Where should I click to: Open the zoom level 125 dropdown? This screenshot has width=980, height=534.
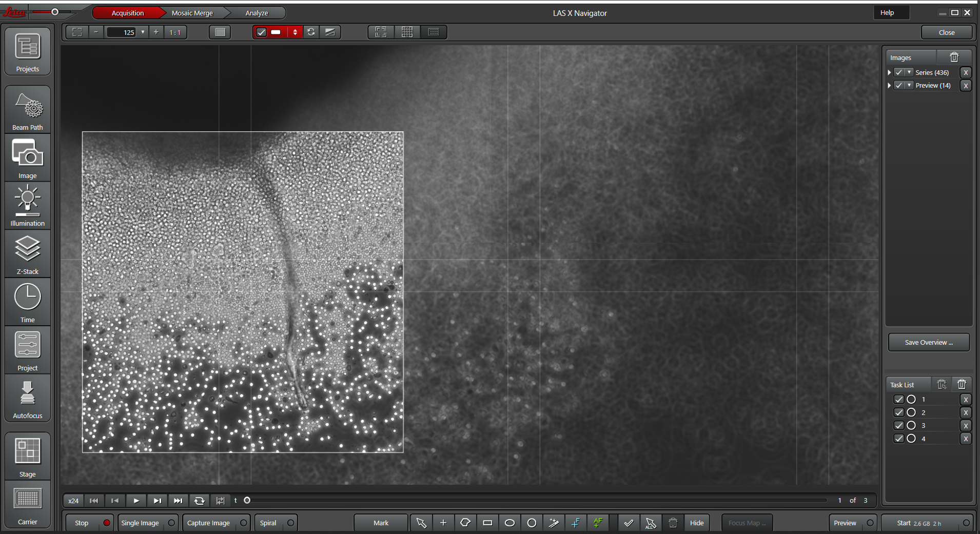pyautogui.click(x=143, y=32)
